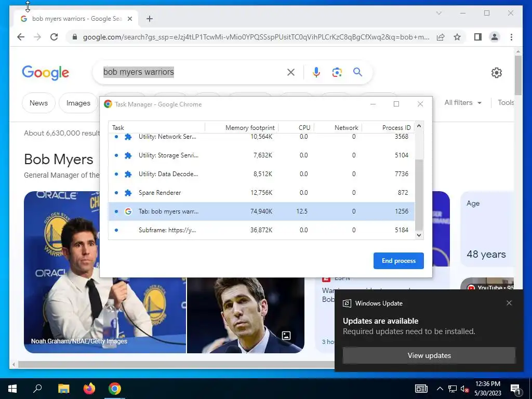Viewport: 532px width, 399px height.
Task: Select the bob myers warriors browser tab
Action: 76,19
